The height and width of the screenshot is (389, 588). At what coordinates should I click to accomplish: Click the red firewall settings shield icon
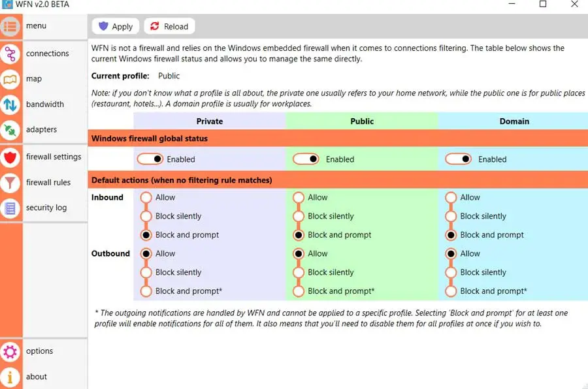coord(10,157)
